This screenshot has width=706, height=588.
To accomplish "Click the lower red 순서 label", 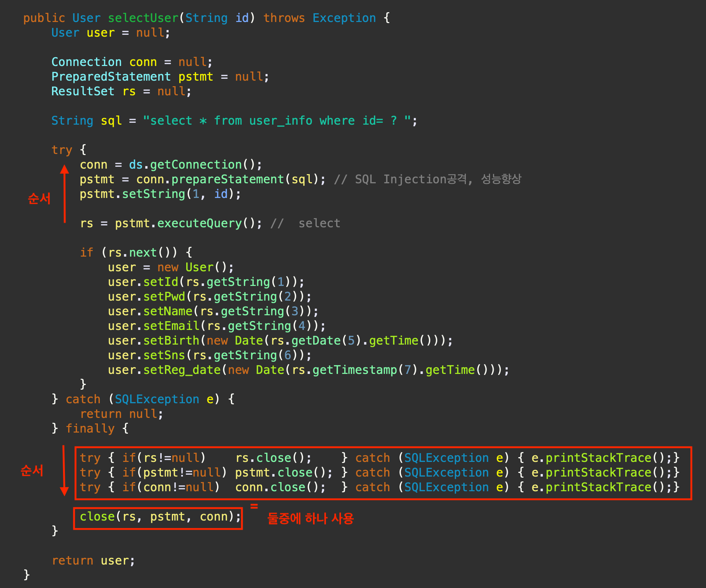I will point(32,470).
